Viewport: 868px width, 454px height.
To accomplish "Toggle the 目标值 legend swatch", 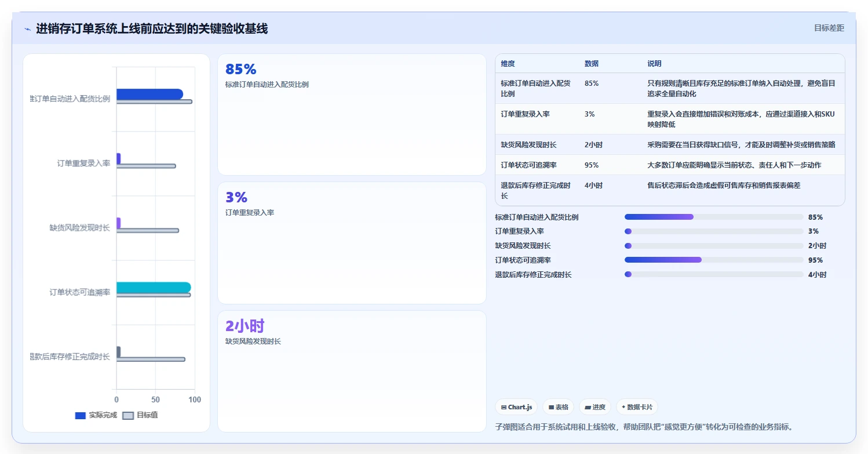I will 128,416.
